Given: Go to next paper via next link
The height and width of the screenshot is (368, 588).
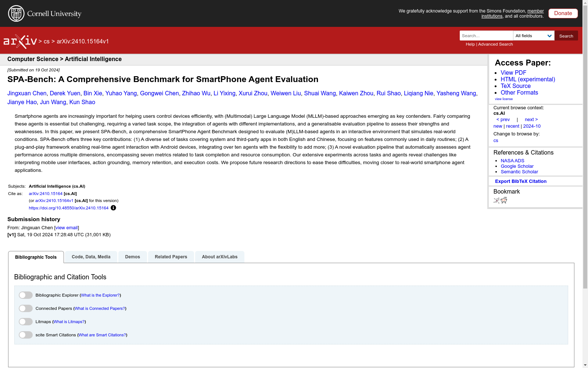Looking at the screenshot, I should (x=531, y=120).
